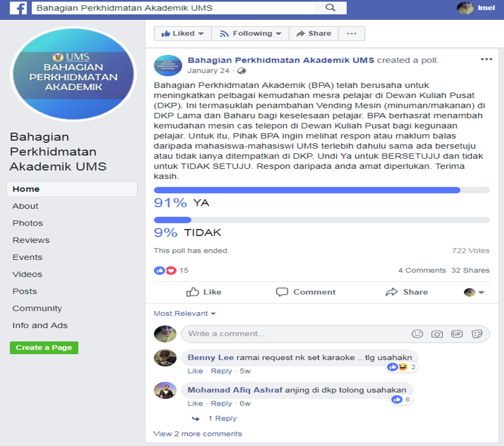This screenshot has width=504, height=446.
Task: Click the search magnifier icon
Action: pos(330,8)
